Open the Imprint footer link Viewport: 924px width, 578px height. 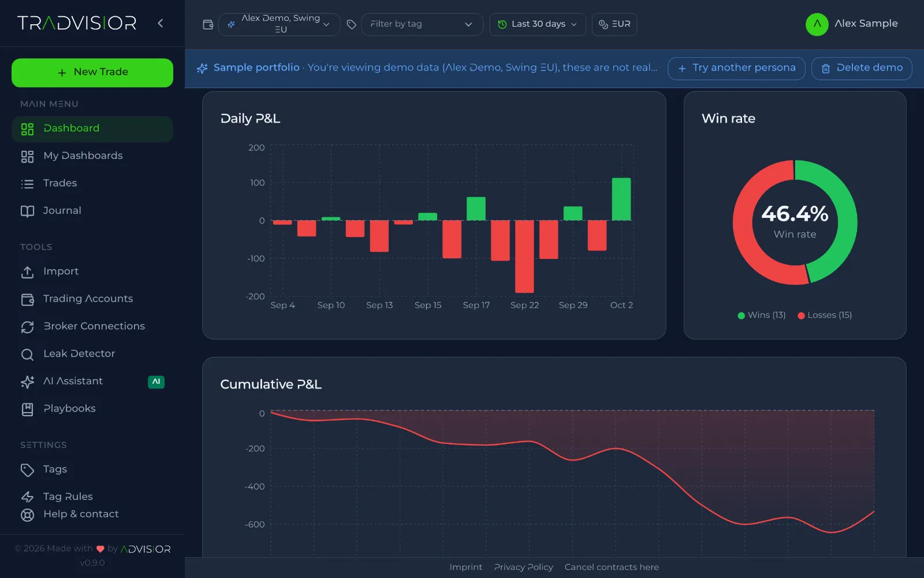point(465,567)
